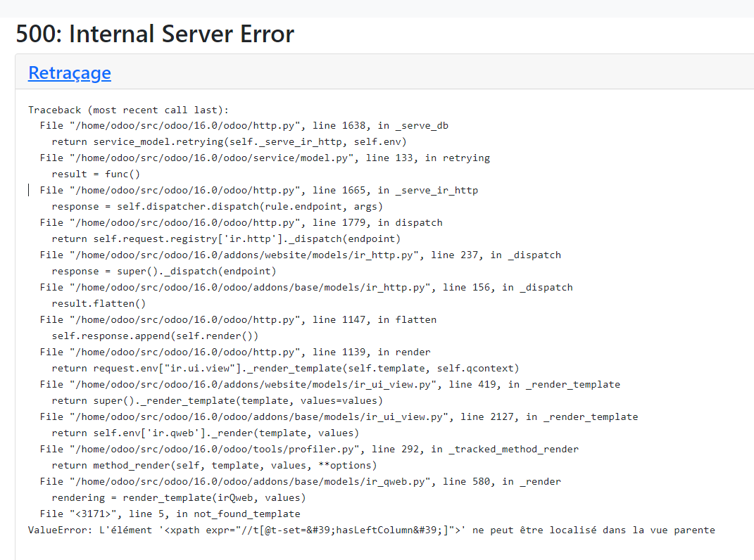Click 'result.flatten()' code line
Screen dimensions: 754x560
click(x=99, y=304)
